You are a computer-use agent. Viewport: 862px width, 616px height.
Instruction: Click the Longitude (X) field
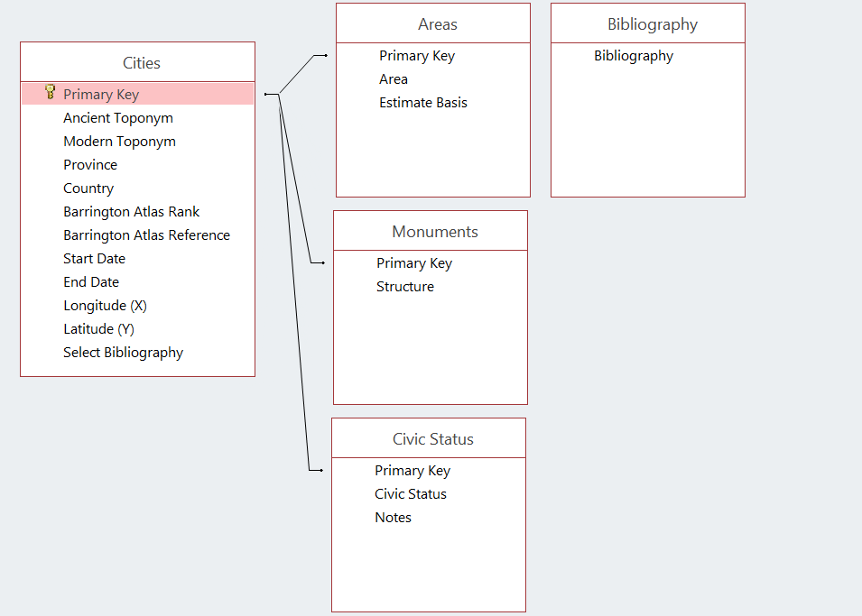point(105,305)
